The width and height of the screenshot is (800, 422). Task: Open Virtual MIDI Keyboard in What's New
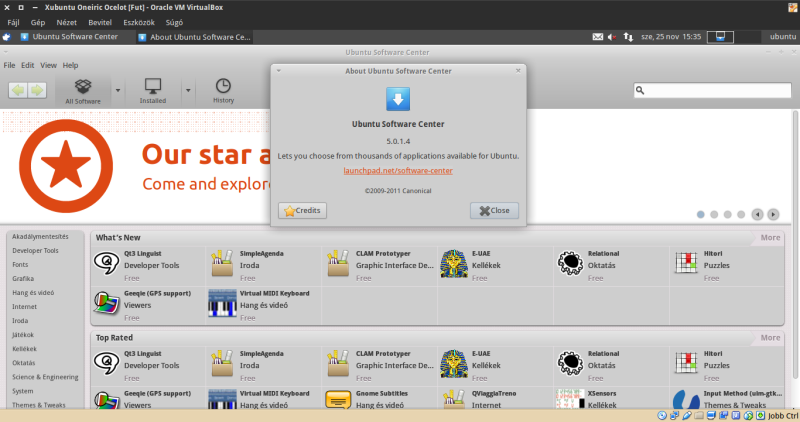[x=264, y=305]
